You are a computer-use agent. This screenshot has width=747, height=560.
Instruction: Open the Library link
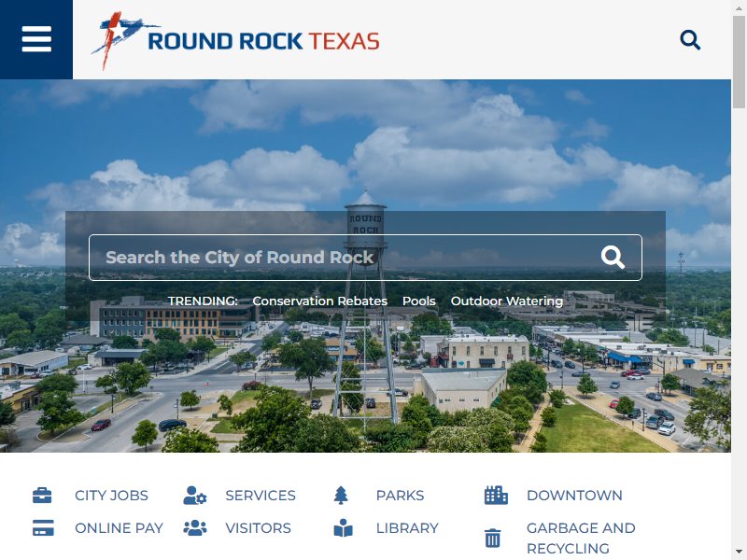tap(407, 527)
